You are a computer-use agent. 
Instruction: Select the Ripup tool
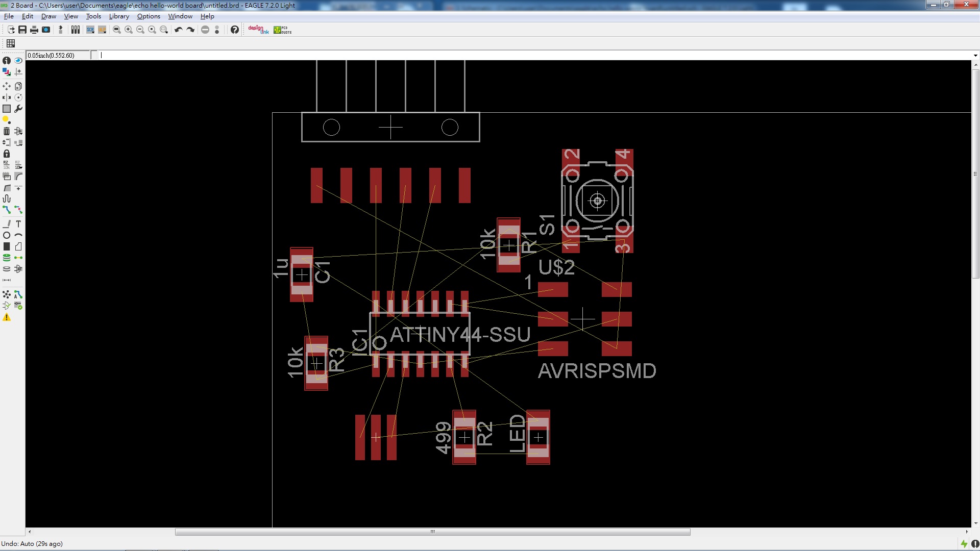[18, 210]
